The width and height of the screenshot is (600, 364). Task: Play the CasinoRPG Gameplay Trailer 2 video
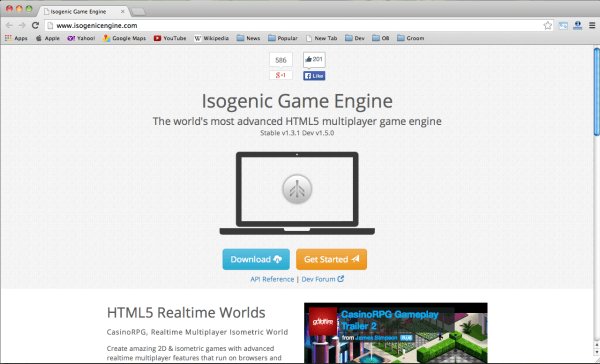click(396, 333)
